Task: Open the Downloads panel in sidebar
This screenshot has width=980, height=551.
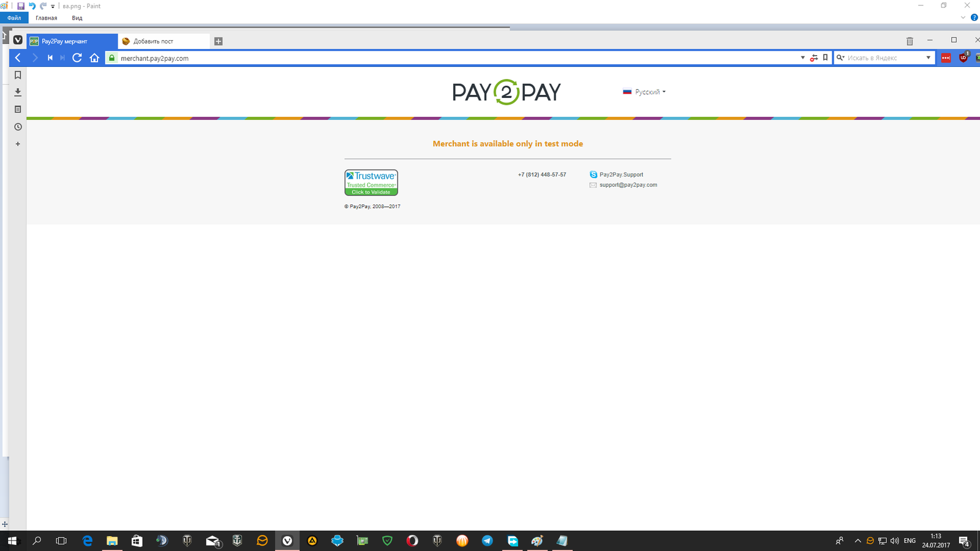Action: coord(18,92)
